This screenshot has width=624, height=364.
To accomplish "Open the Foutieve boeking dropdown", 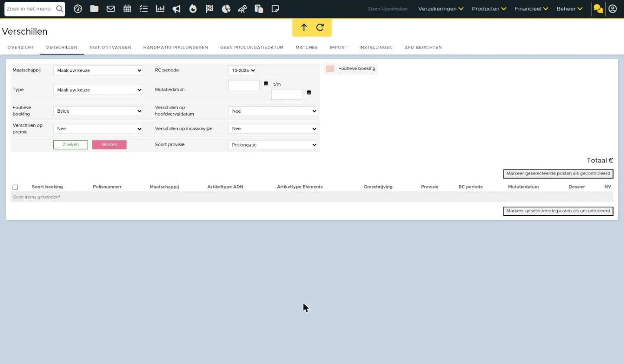I will pyautogui.click(x=97, y=111).
